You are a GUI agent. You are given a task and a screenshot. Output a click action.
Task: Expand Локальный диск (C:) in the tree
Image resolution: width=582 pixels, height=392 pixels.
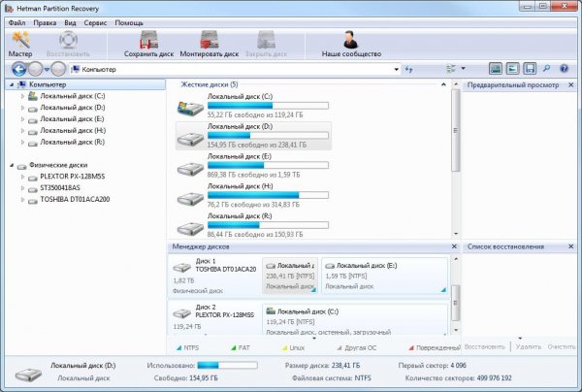click(x=22, y=96)
